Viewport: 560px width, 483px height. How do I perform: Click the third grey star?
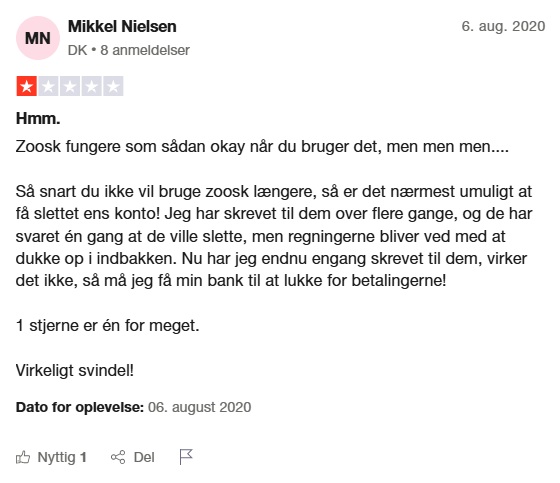(70, 86)
